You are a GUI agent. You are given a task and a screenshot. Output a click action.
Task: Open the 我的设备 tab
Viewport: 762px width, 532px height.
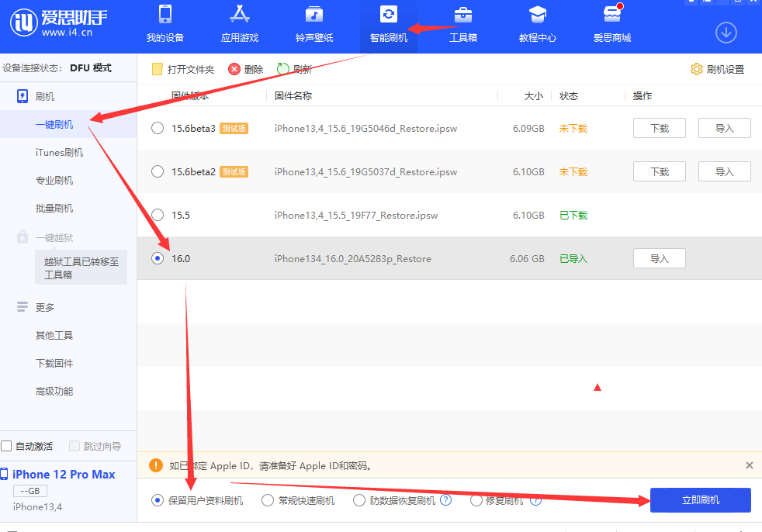(x=165, y=24)
